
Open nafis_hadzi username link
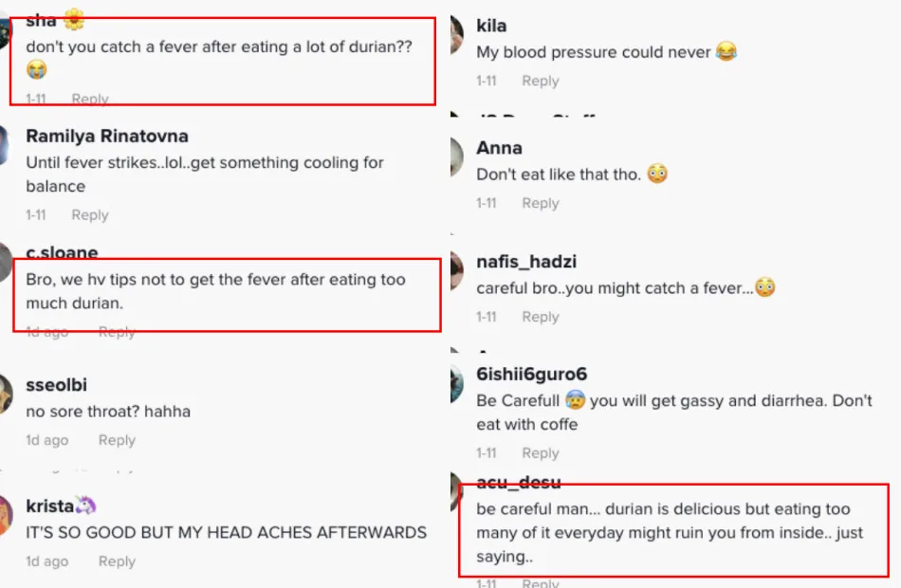click(x=526, y=262)
